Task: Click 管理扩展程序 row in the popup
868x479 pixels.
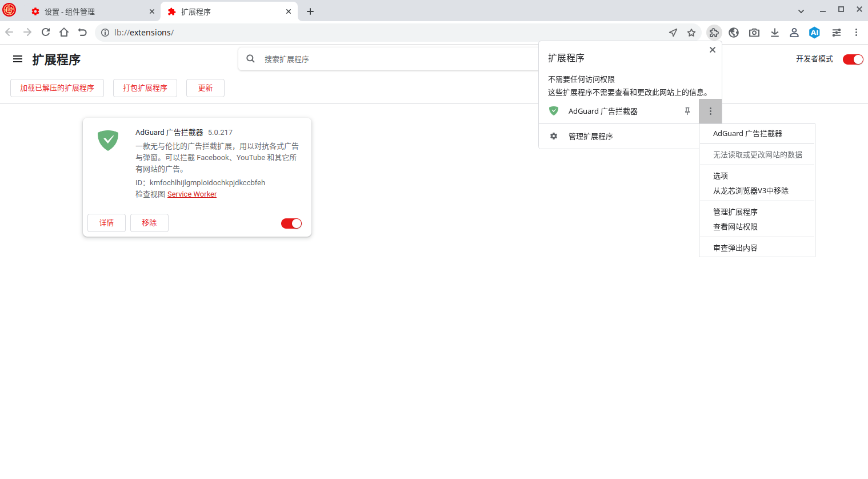Action: point(619,136)
